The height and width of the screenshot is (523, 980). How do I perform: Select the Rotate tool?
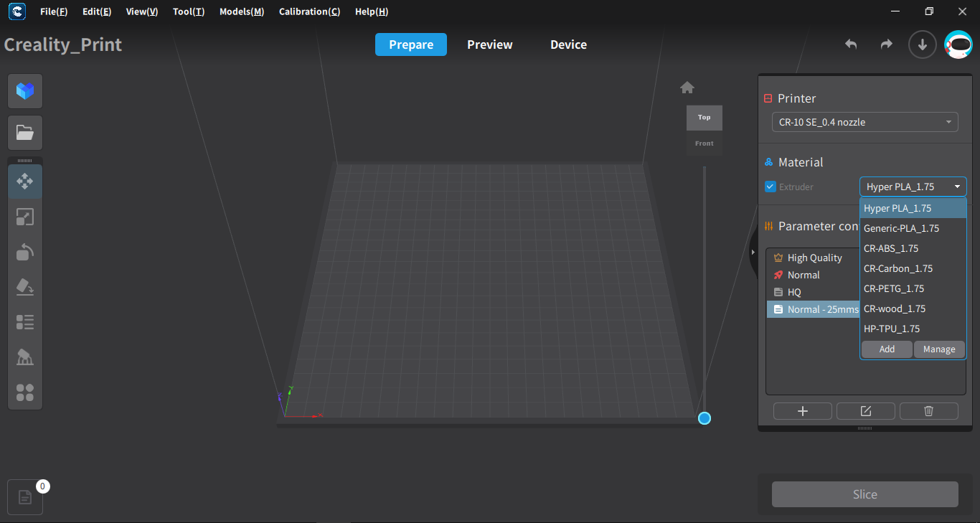[x=25, y=252]
